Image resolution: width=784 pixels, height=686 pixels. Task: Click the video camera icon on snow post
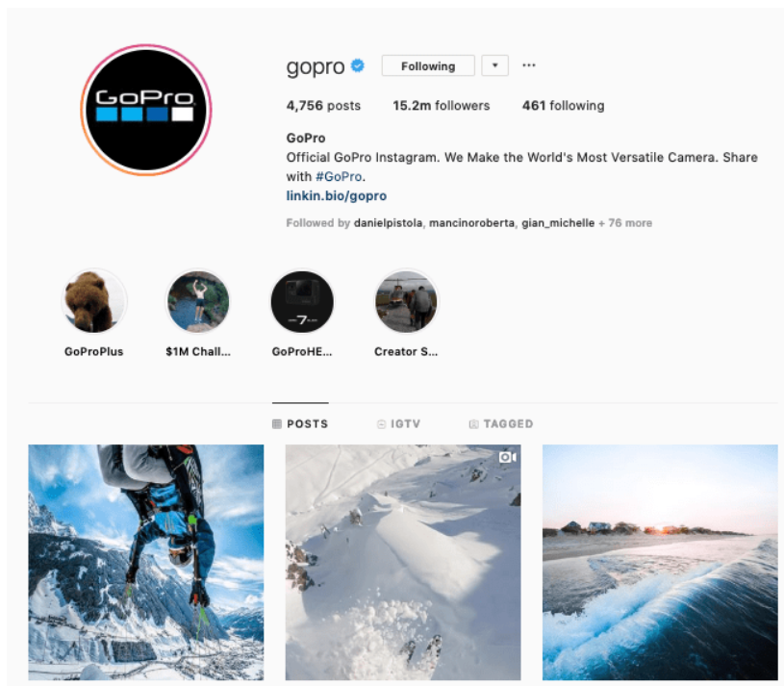[507, 457]
